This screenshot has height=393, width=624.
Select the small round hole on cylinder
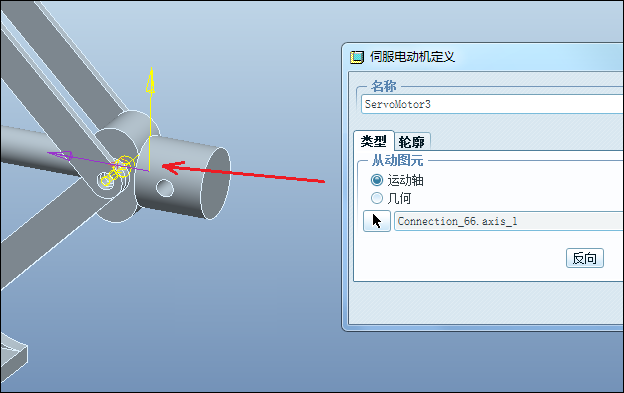165,188
